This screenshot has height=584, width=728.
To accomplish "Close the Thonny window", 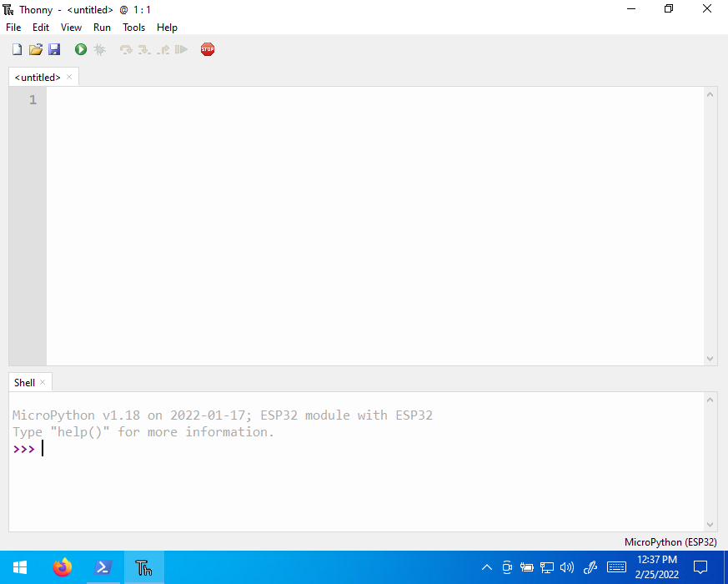I will pyautogui.click(x=706, y=9).
